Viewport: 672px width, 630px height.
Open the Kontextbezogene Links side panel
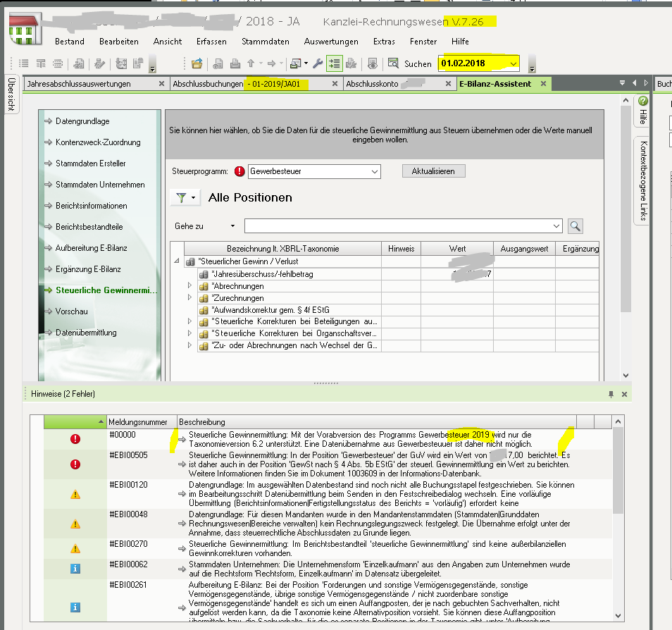pos(643,180)
